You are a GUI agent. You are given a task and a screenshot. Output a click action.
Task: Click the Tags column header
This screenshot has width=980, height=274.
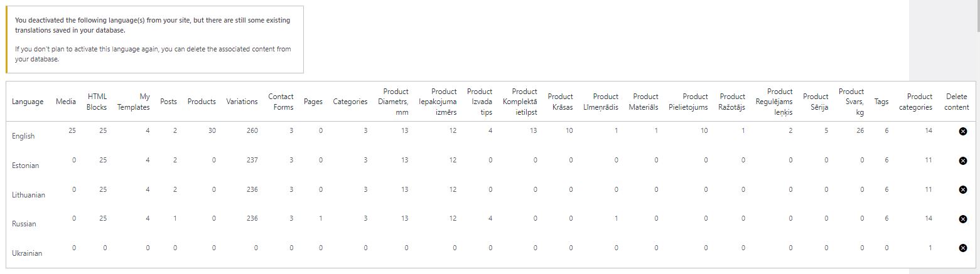(x=881, y=102)
